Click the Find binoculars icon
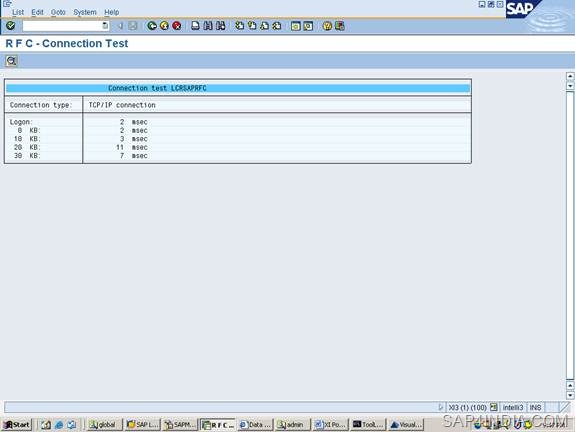Viewport: 575px width, 432px height. tap(208, 26)
